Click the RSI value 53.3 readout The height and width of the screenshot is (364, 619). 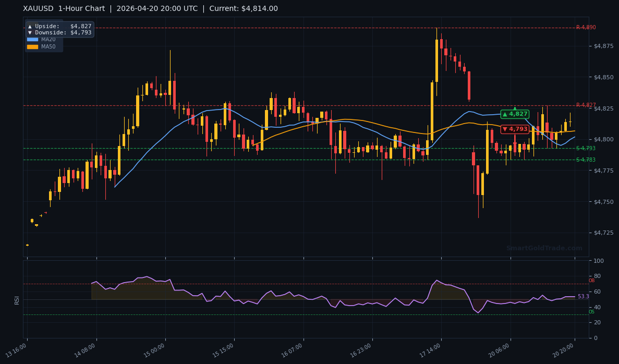click(582, 296)
